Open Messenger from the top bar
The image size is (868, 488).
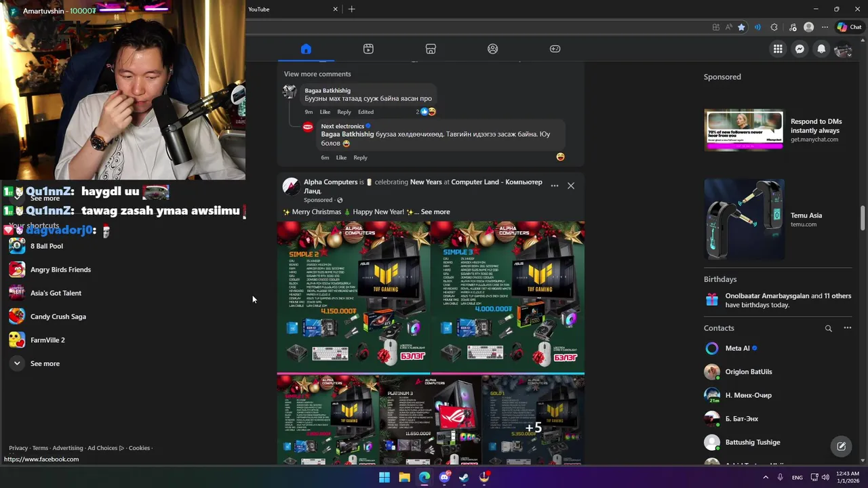pyautogui.click(x=800, y=49)
